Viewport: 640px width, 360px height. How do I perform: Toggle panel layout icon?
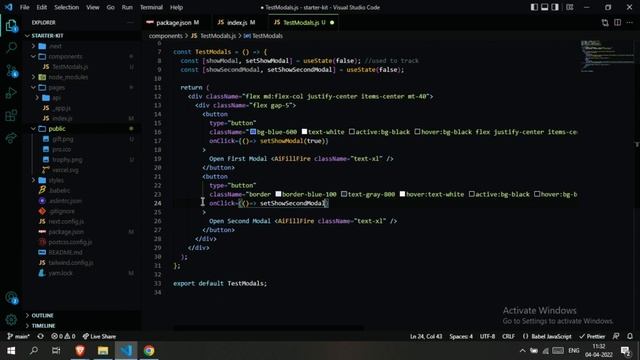point(544,7)
